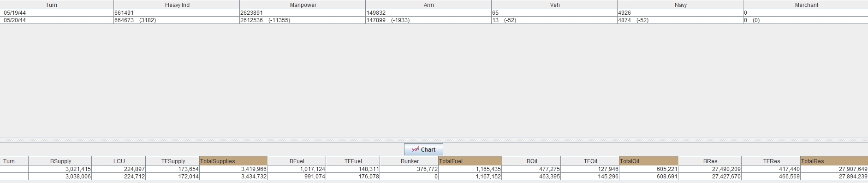Click the Turn header in lower table
The height and width of the screenshot is (183, 868).
click(14, 161)
